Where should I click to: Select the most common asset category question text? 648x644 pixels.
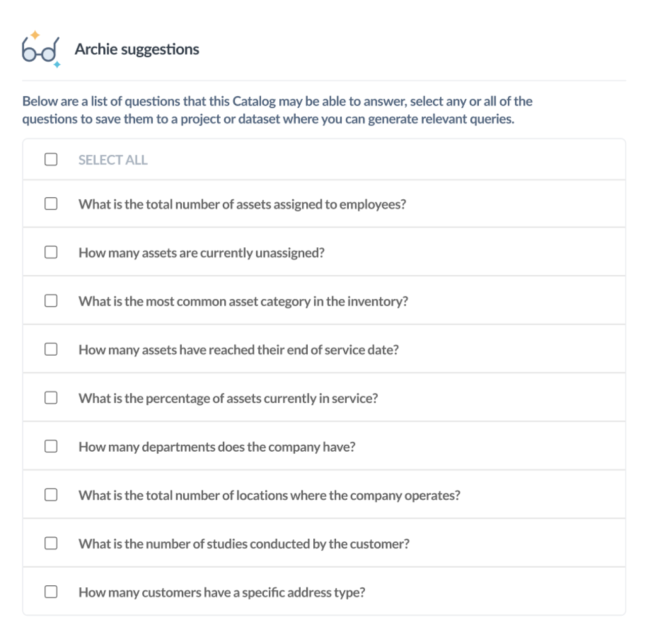click(243, 302)
